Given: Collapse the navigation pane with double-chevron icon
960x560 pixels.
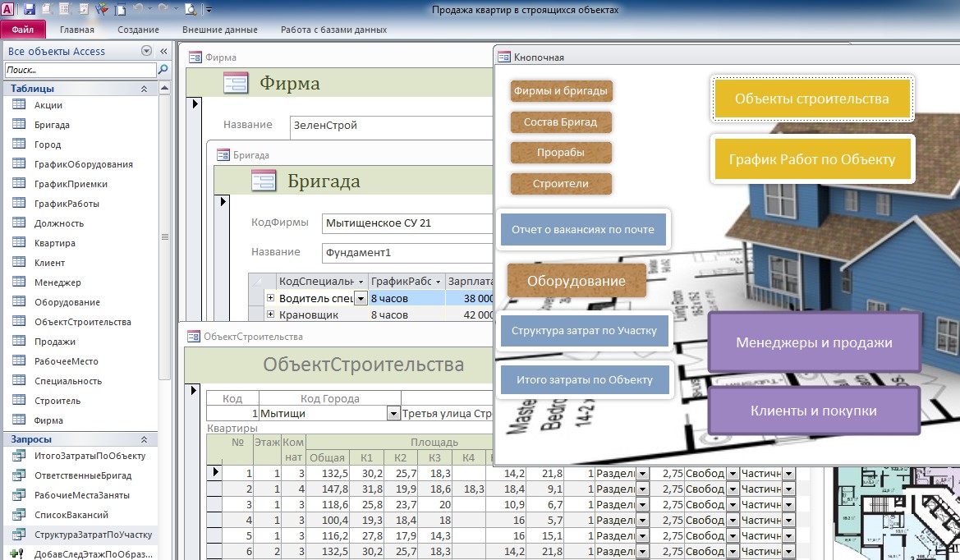Looking at the screenshot, I should [x=163, y=51].
